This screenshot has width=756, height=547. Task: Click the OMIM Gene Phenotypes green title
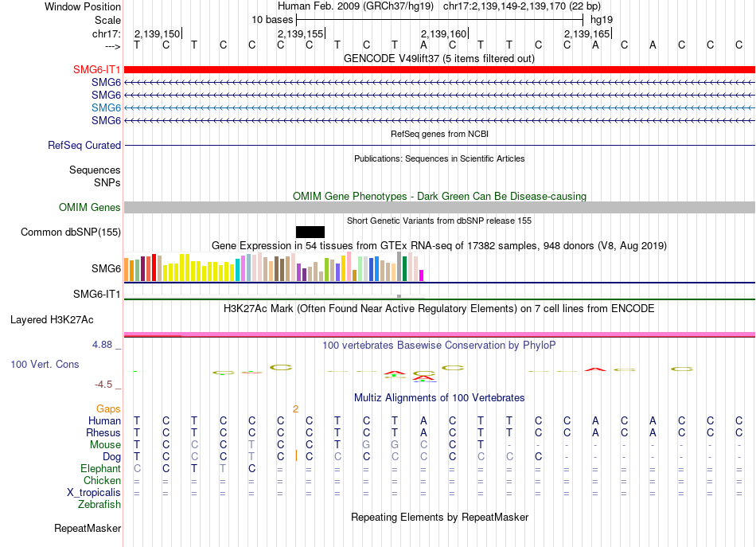tap(439, 197)
